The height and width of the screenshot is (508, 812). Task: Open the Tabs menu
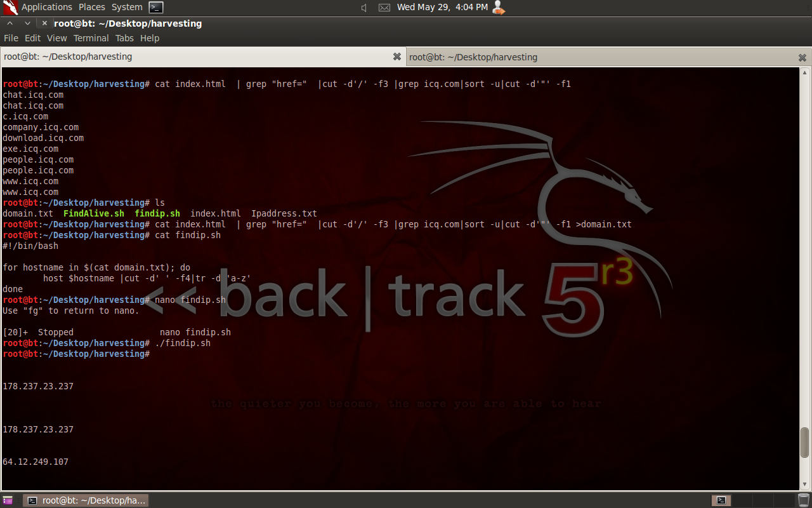[x=124, y=38]
